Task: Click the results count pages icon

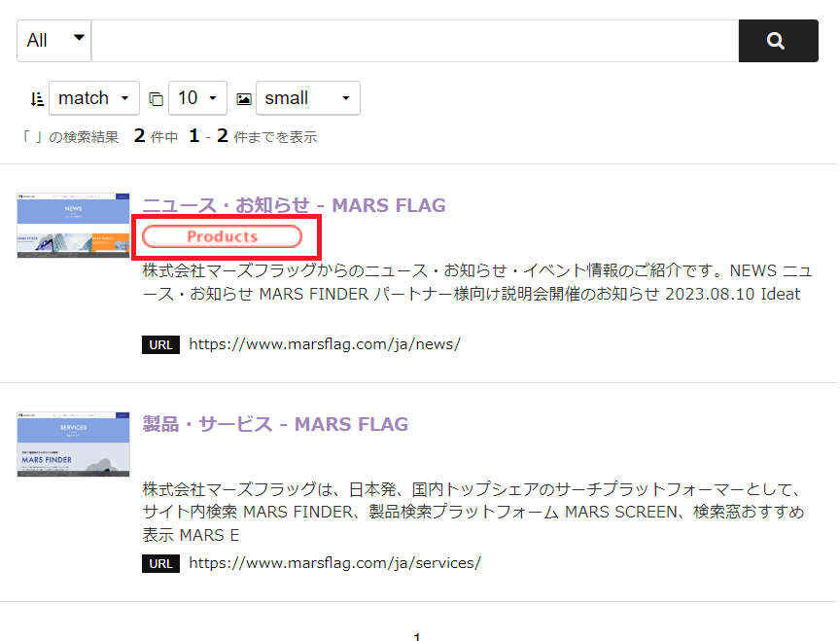Action: click(x=156, y=99)
